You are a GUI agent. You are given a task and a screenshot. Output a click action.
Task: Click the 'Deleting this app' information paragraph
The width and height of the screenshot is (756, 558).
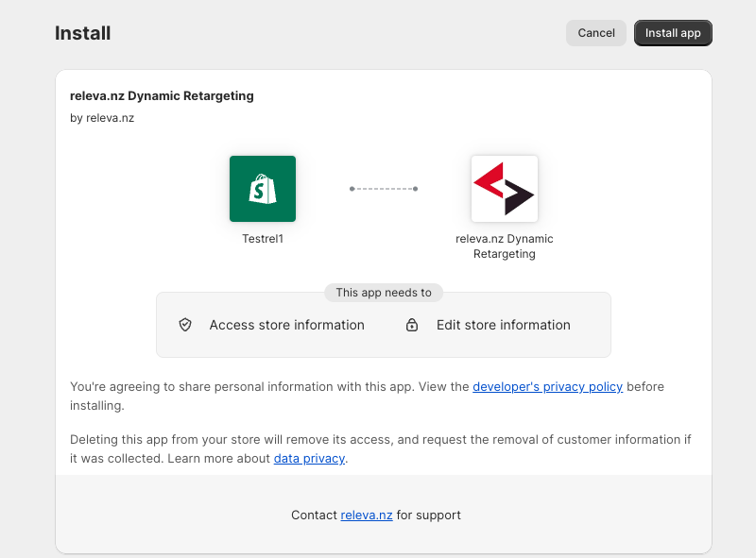click(381, 448)
